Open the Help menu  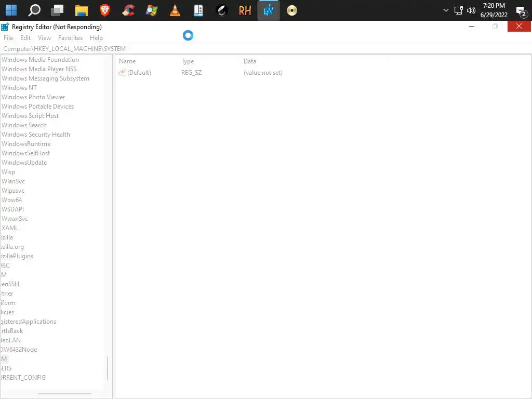(96, 38)
